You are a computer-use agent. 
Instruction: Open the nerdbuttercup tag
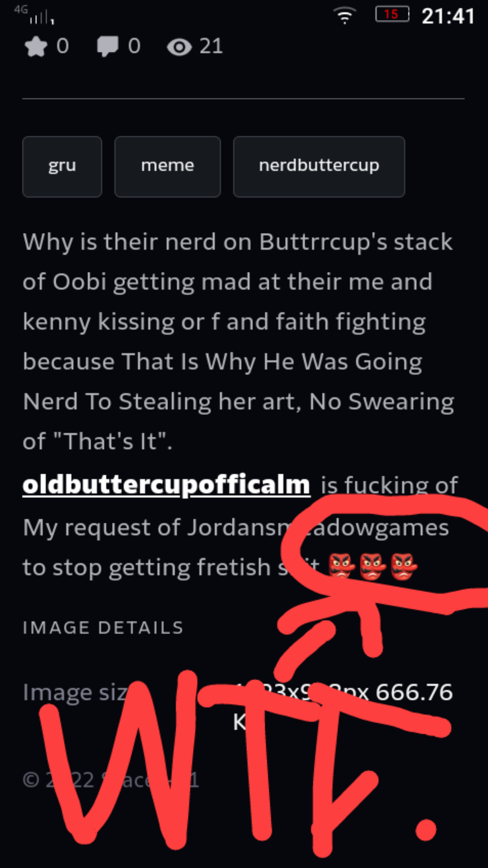(319, 167)
